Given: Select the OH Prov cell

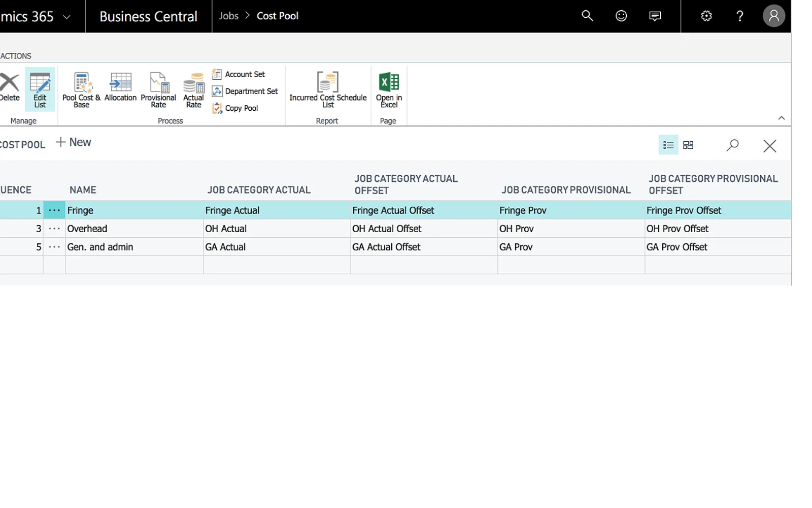Looking at the screenshot, I should tap(571, 229).
